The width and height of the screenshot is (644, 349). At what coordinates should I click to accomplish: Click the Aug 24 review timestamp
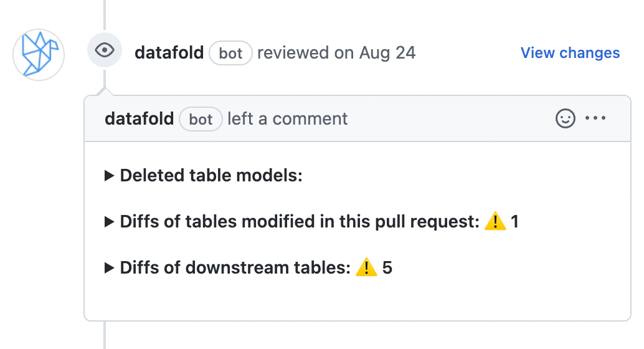point(387,53)
